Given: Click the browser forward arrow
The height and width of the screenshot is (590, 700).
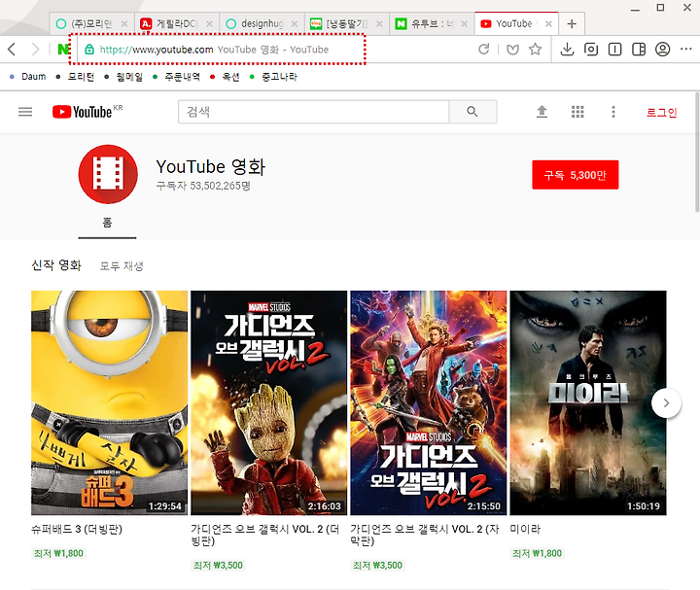Looking at the screenshot, I should tap(35, 50).
